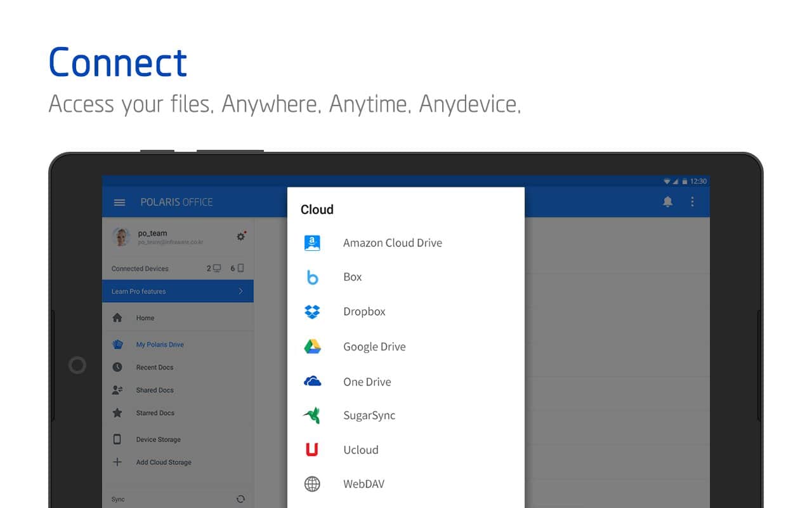
Task: Open account settings gear icon
Action: [x=240, y=236]
